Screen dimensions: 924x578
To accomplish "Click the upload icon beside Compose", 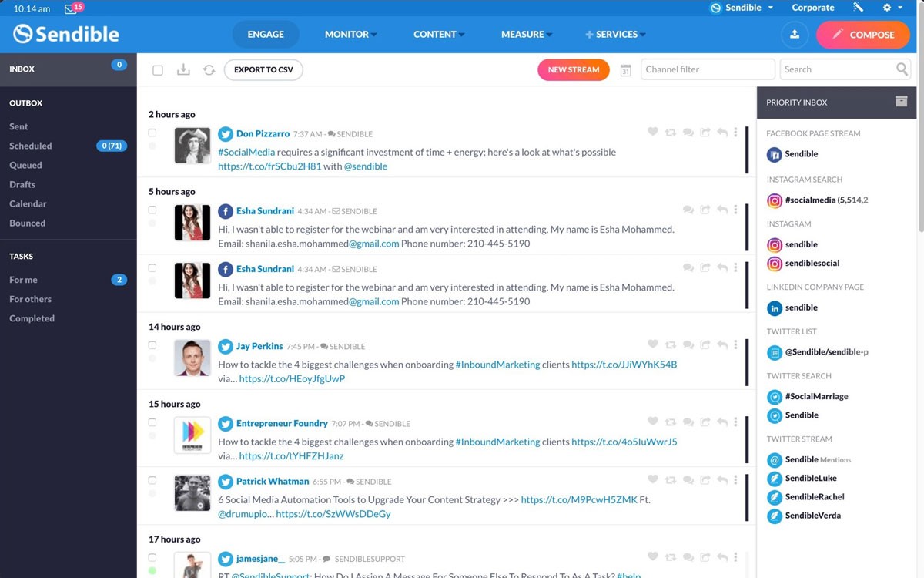I will (x=794, y=34).
